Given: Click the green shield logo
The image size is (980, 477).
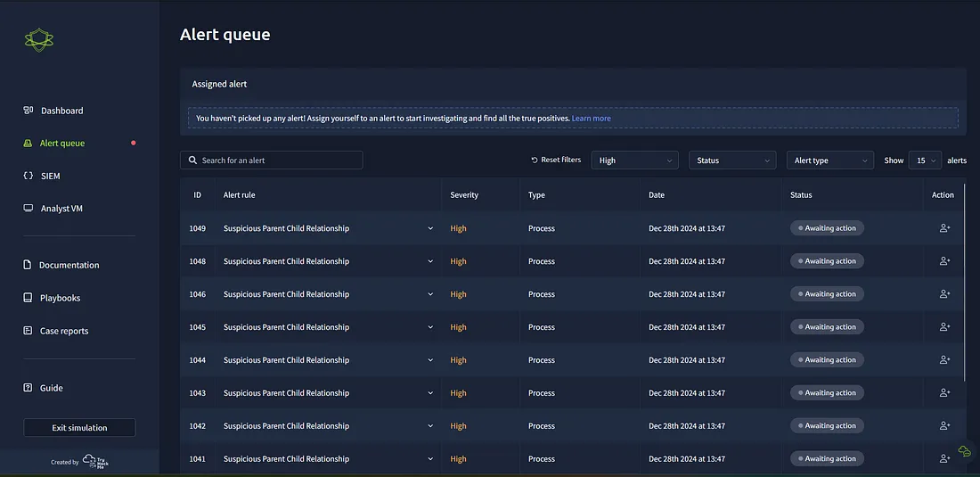Looking at the screenshot, I should (x=38, y=40).
